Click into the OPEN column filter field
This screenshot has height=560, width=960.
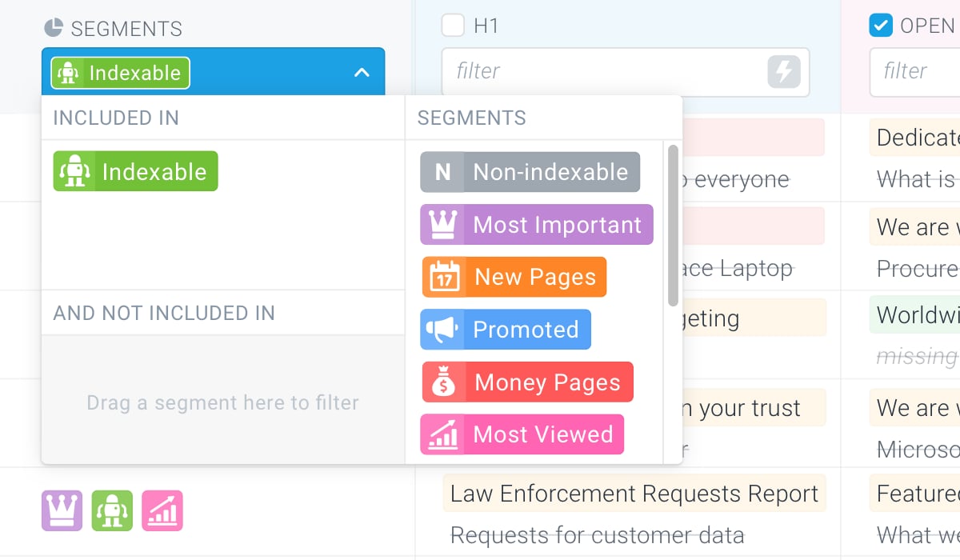(x=914, y=72)
